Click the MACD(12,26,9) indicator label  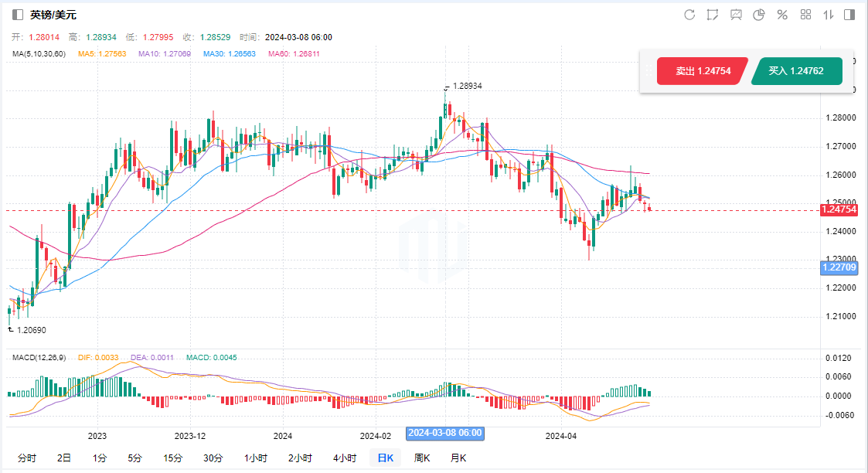point(39,358)
